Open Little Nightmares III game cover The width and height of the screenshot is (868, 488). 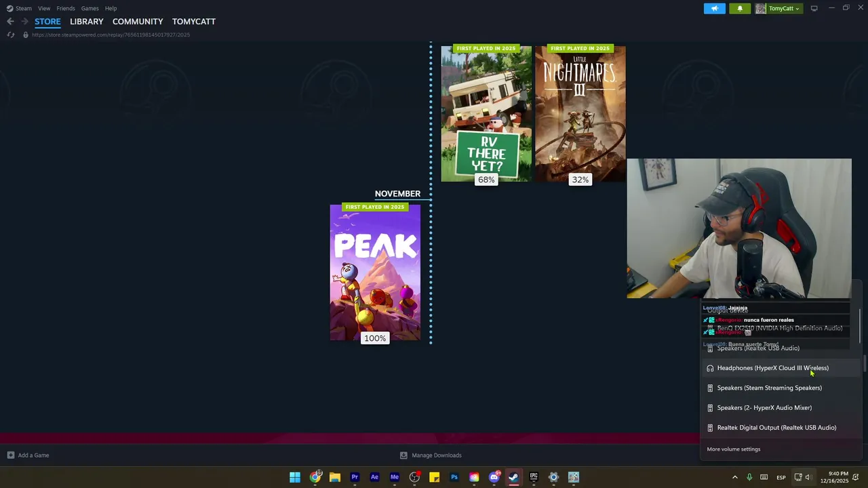tap(580, 113)
